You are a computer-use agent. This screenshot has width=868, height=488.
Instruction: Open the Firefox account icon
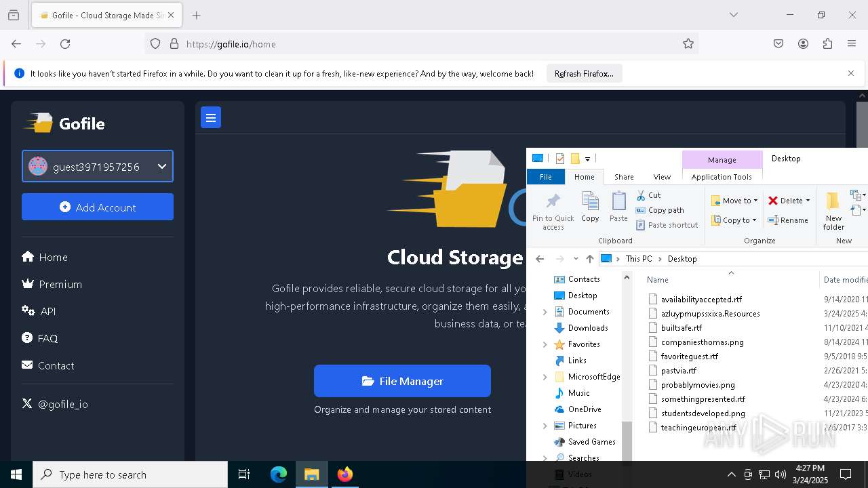coord(803,44)
